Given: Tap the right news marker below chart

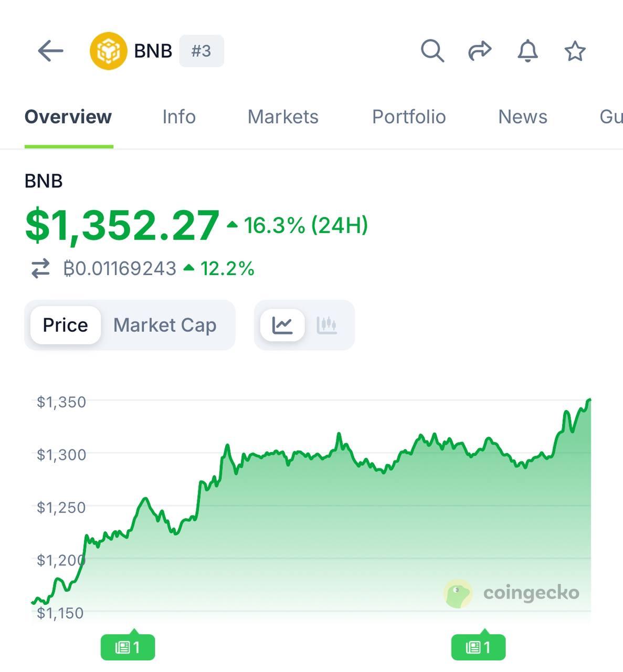Looking at the screenshot, I should (478, 647).
